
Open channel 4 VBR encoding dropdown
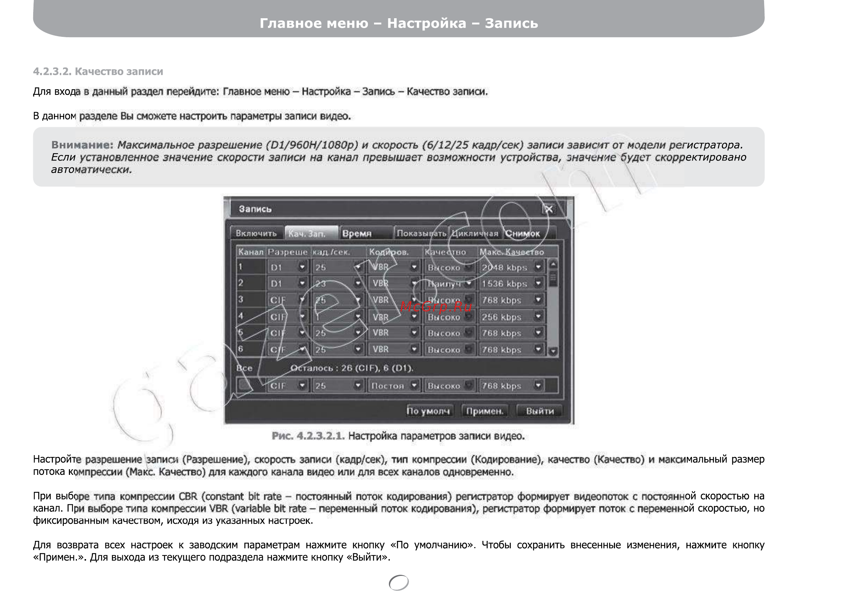394,317
